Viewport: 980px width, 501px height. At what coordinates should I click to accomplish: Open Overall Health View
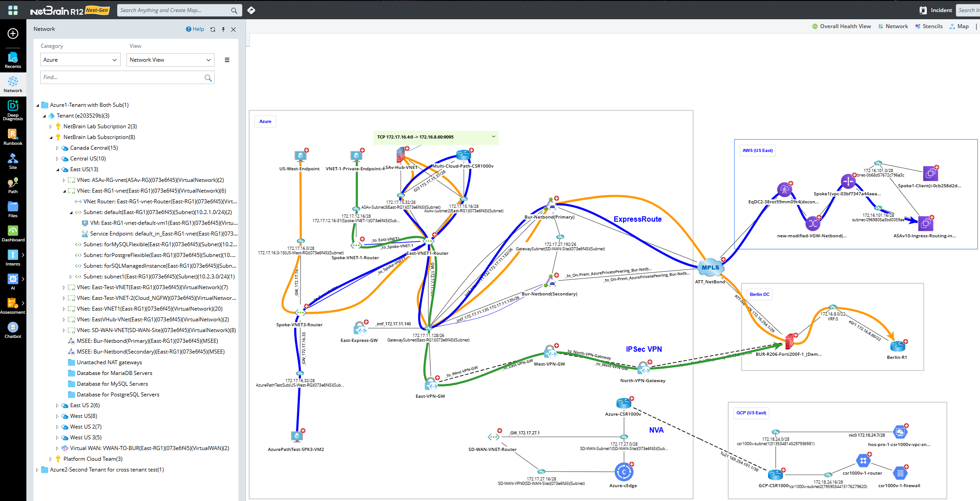[x=841, y=26]
